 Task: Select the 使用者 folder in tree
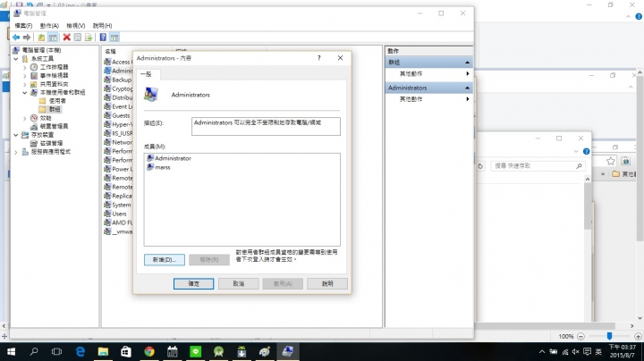[53, 101]
